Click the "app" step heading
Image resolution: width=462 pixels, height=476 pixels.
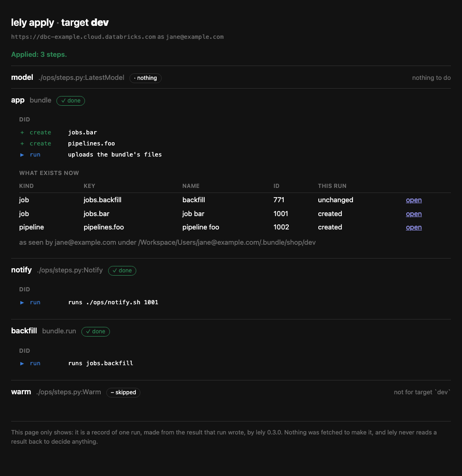[18, 100]
